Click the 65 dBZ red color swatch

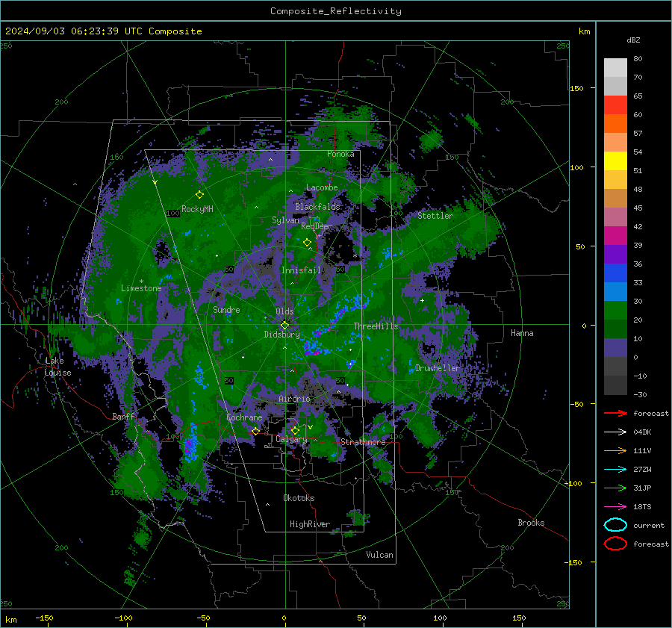[615, 105]
